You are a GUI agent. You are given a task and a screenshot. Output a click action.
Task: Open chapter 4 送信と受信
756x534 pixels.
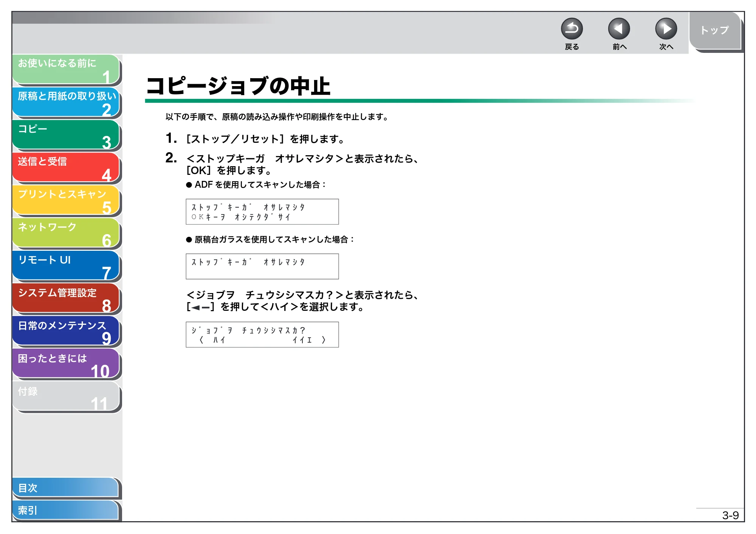[66, 167]
